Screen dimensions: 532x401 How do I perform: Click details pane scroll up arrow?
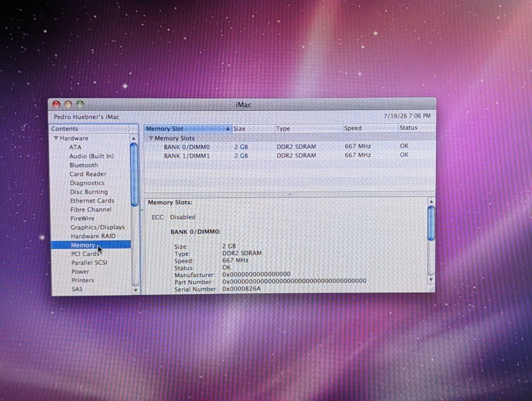point(431,202)
